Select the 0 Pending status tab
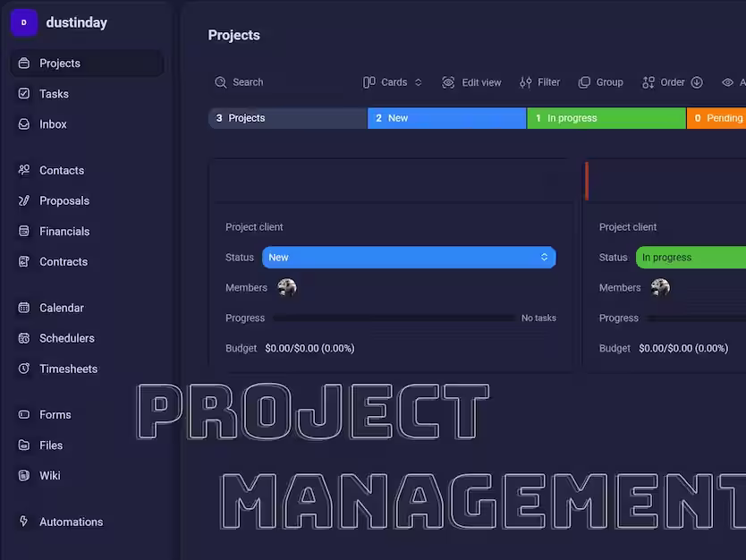This screenshot has width=746, height=560. pos(716,118)
